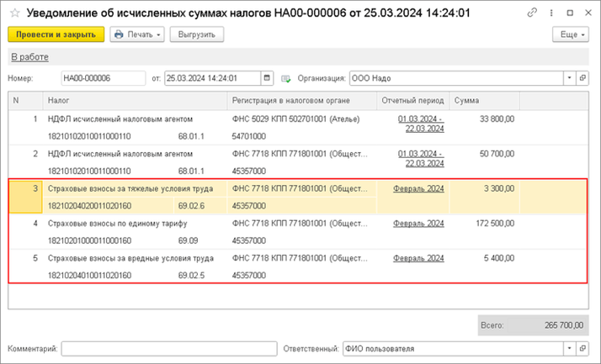Open calendar picker for document date

268,78
